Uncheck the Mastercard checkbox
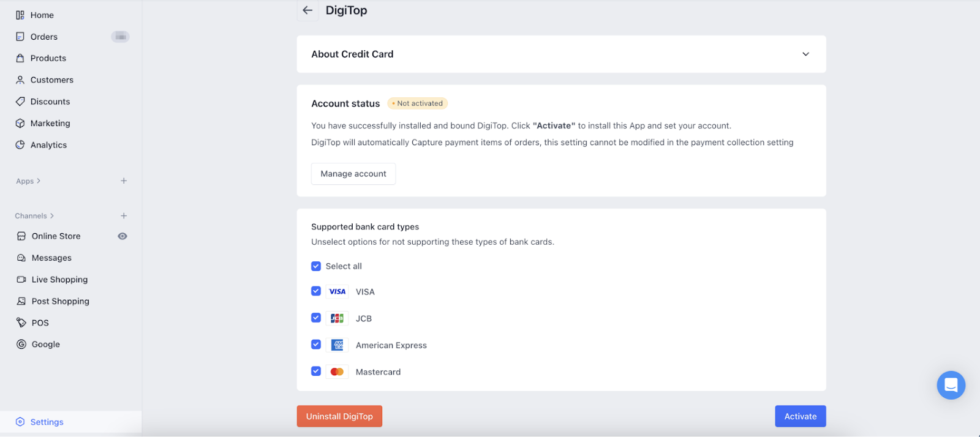This screenshot has width=980, height=437. [316, 371]
